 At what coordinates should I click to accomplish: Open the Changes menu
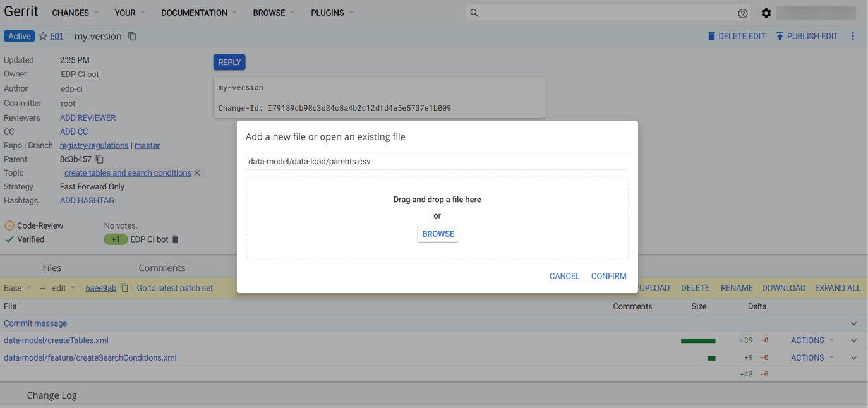pyautogui.click(x=75, y=13)
